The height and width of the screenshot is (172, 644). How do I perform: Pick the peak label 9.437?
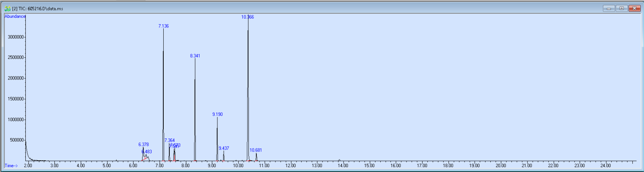[x=224, y=148]
